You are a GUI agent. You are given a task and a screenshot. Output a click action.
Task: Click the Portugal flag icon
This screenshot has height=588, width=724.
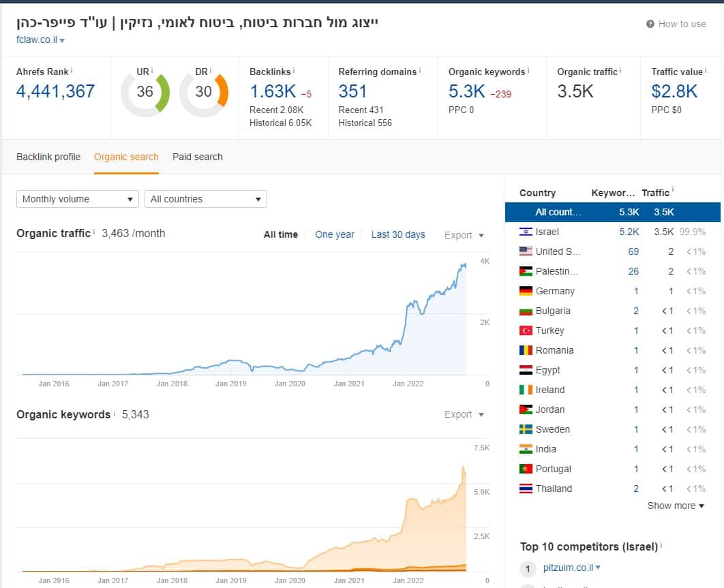click(526, 469)
